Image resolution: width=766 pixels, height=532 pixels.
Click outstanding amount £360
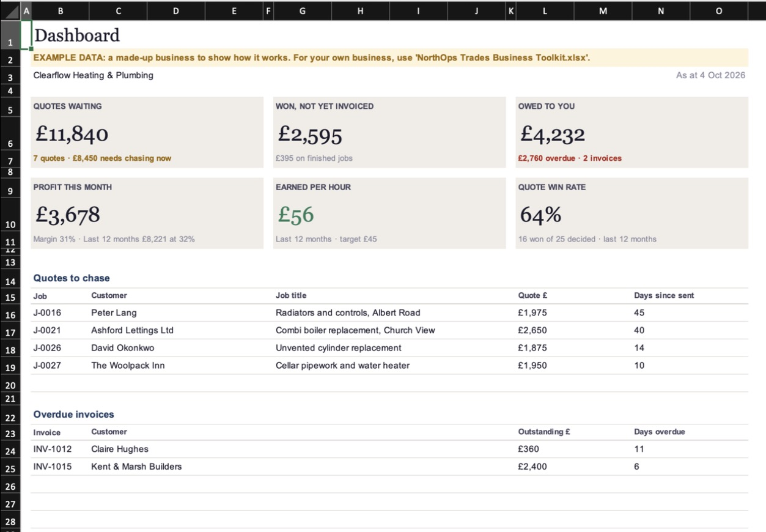(x=529, y=449)
